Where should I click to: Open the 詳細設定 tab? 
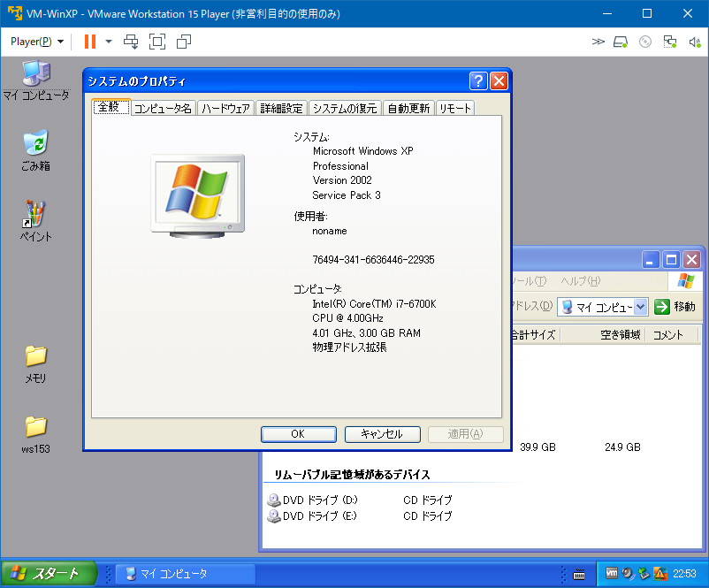(281, 109)
